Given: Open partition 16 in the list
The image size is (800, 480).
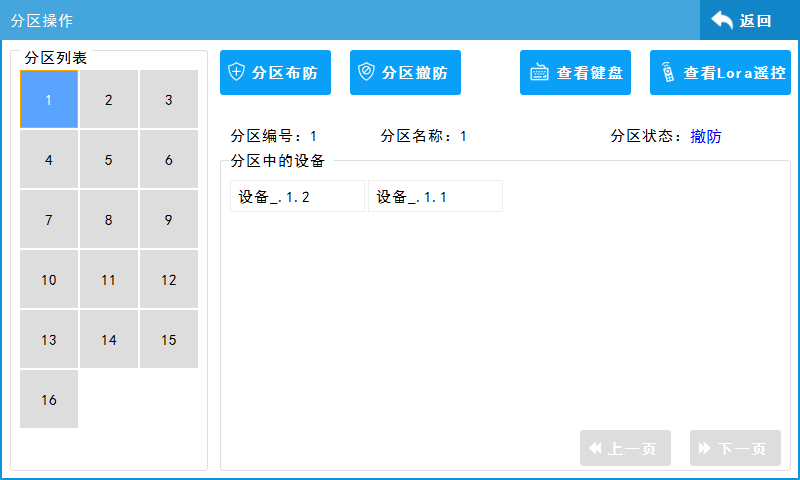Looking at the screenshot, I should tap(49, 400).
